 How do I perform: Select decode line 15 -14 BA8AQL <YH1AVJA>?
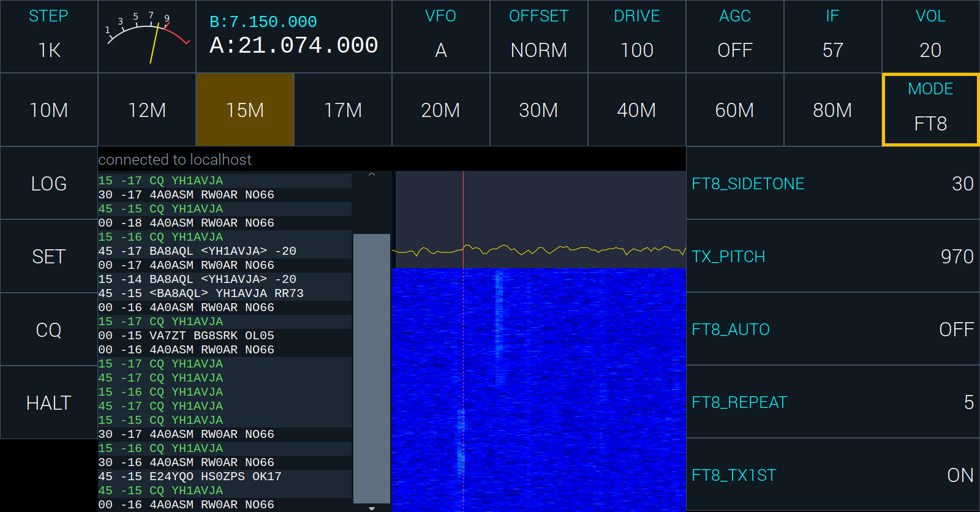coord(225,279)
